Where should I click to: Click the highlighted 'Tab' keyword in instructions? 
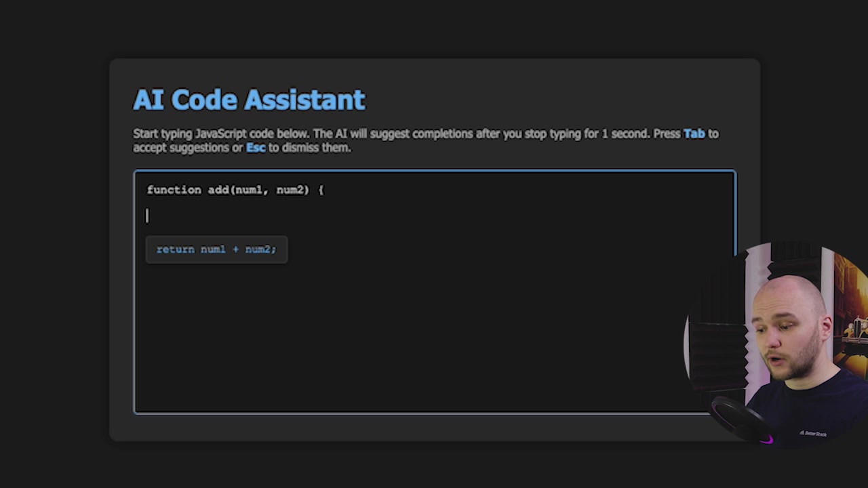694,134
